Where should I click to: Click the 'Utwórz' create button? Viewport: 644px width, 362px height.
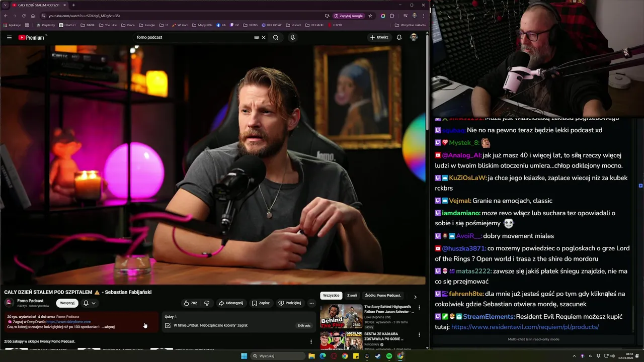pyautogui.click(x=379, y=37)
